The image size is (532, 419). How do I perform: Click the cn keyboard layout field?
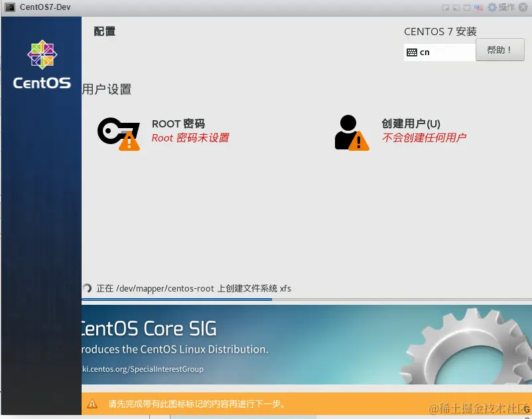tap(439, 52)
